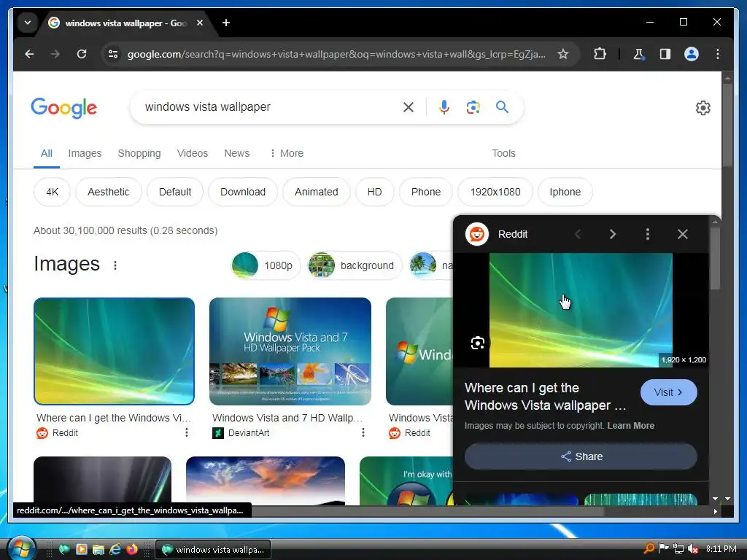Open Images section three-dot options

(x=115, y=265)
